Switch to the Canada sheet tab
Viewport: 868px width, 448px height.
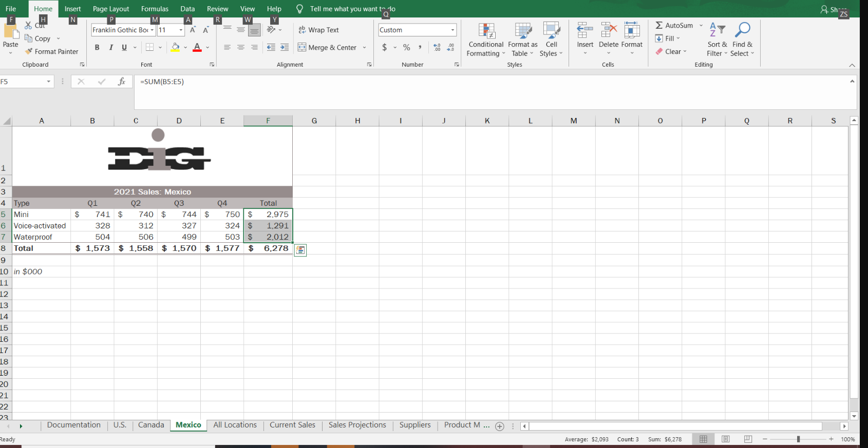[151, 425]
